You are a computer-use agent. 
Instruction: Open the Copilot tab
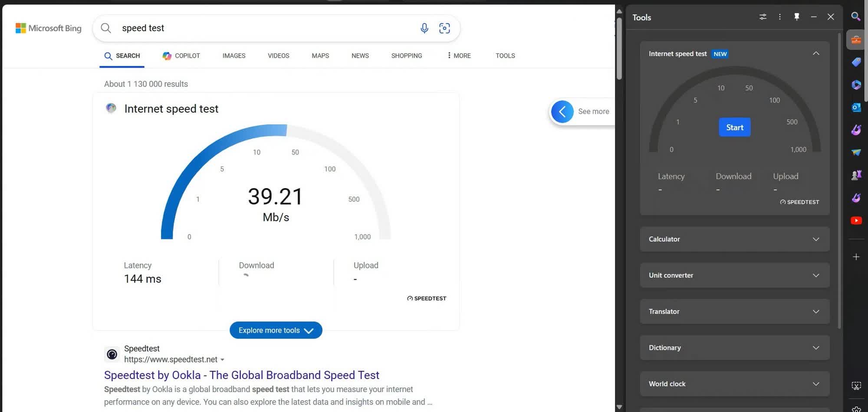coord(181,56)
